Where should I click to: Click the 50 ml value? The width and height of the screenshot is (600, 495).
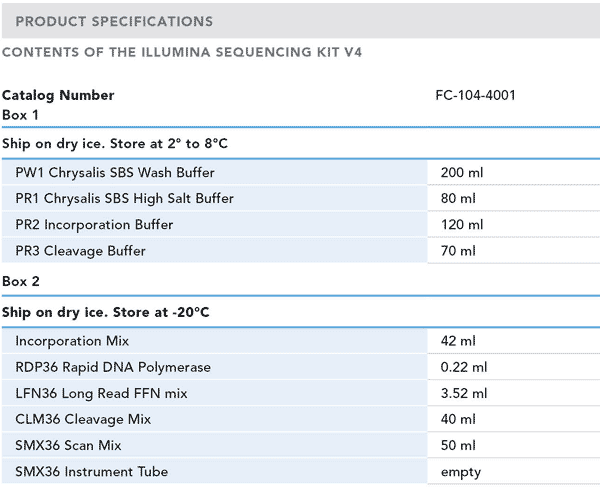[x=458, y=445]
